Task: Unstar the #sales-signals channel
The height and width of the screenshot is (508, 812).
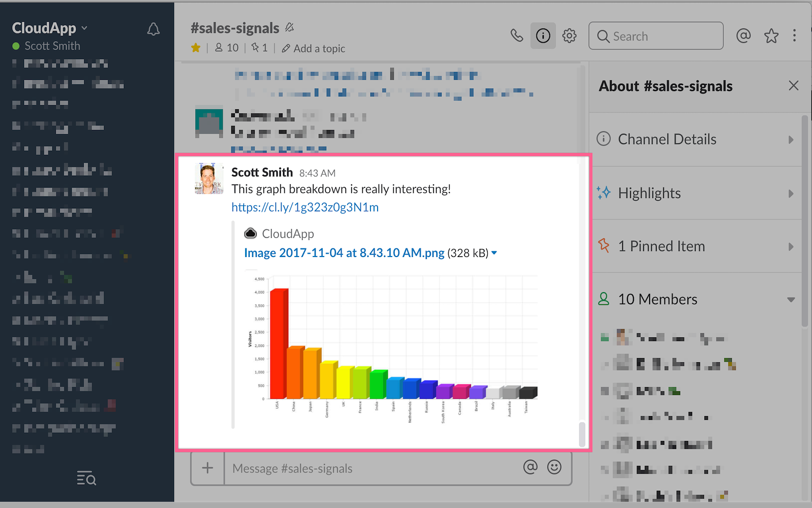Action: (196, 48)
